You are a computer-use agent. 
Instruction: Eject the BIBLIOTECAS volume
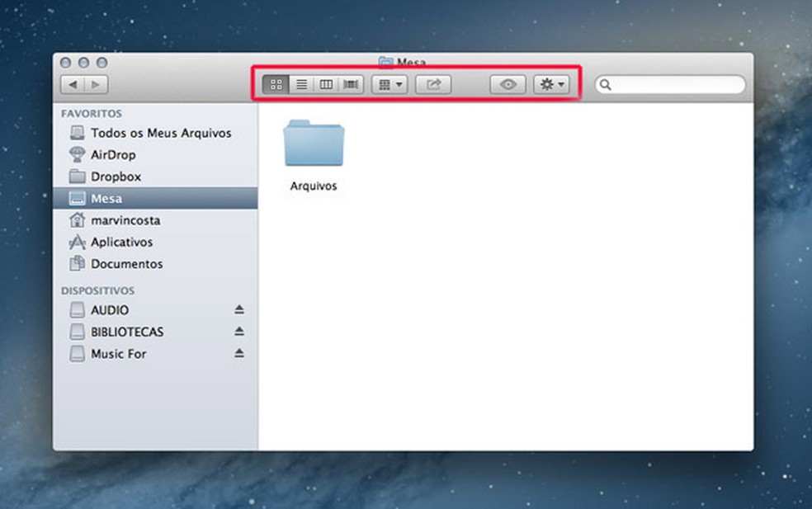(238, 332)
